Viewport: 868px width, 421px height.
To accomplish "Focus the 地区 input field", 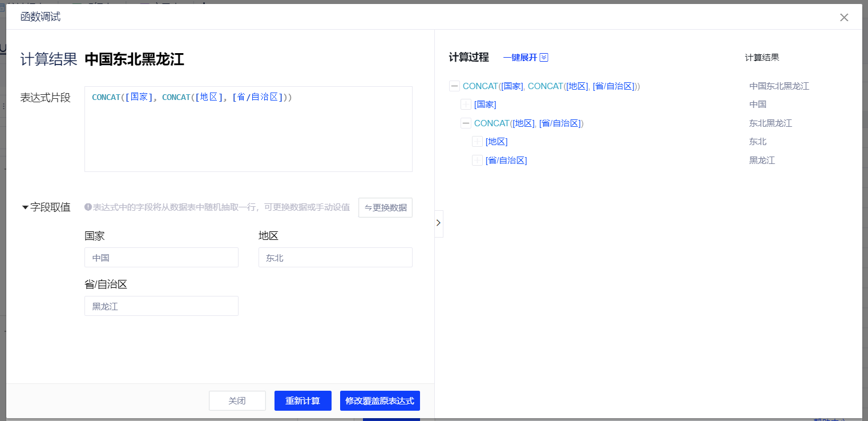I will point(335,258).
